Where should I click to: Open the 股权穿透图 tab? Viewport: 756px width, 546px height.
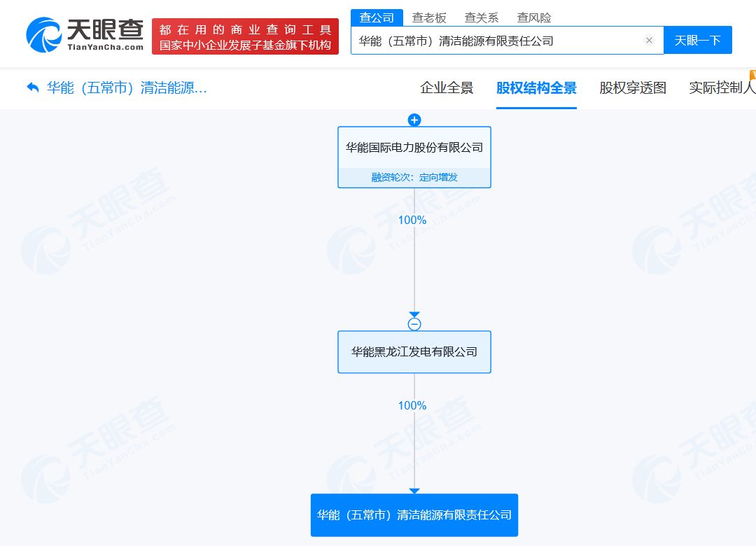click(x=633, y=87)
